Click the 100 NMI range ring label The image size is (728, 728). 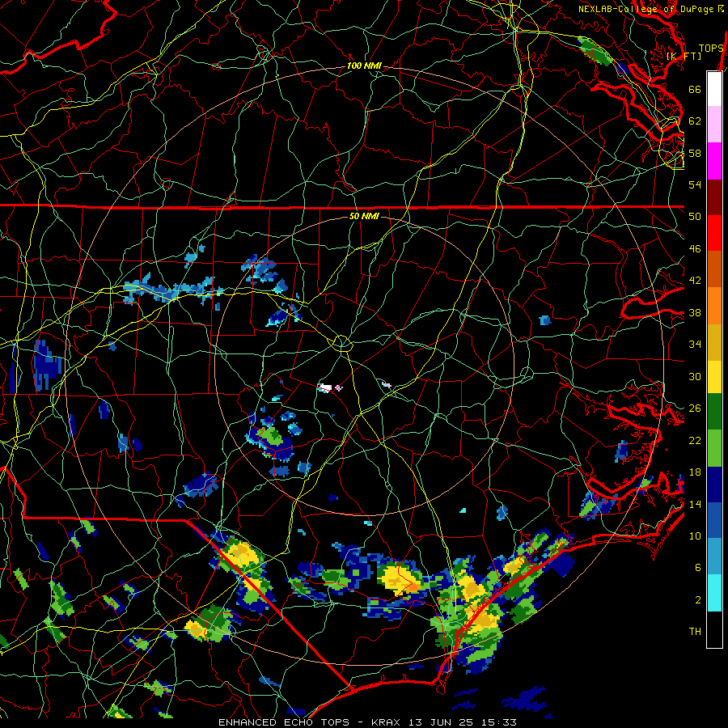[x=364, y=66]
